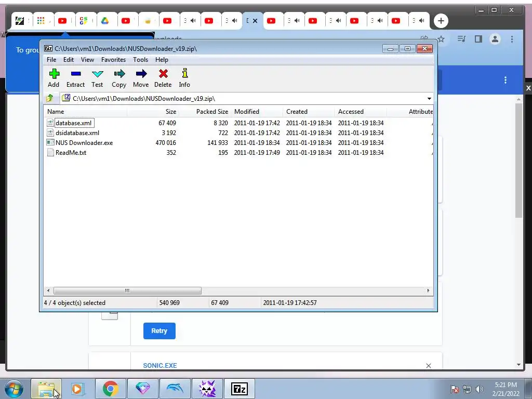The width and height of the screenshot is (532, 399).
Task: Open the Edit menu
Action: 69,60
